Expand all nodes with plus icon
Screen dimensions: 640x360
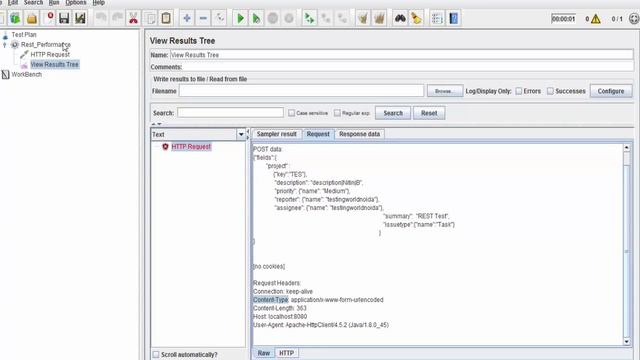point(187,18)
